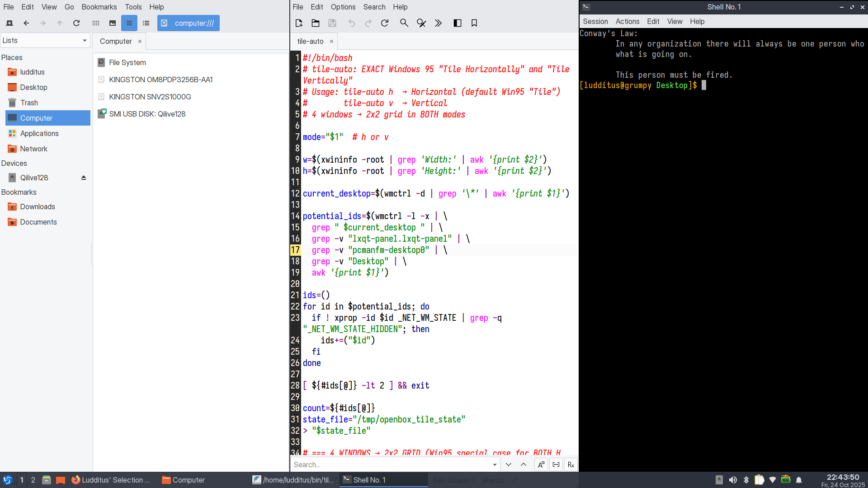Open the Lists side pane dropdown
This screenshot has width=868, height=488.
click(45, 41)
